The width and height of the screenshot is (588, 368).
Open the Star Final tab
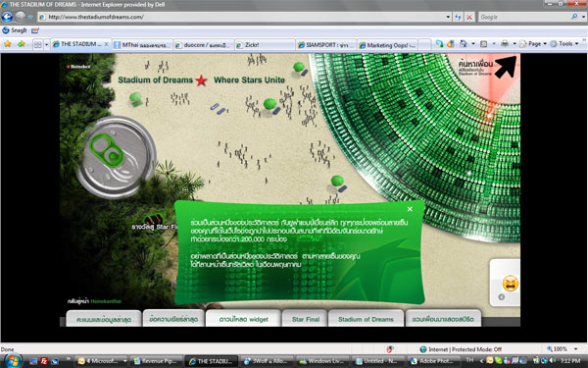306,319
